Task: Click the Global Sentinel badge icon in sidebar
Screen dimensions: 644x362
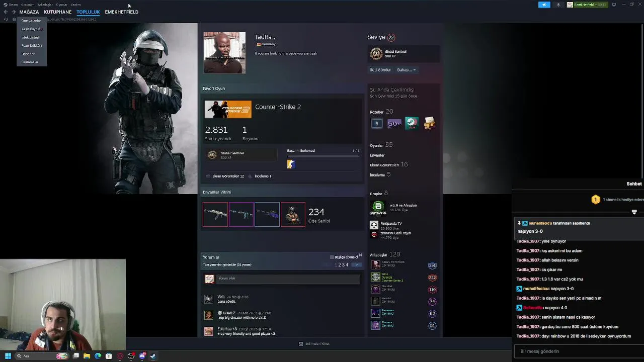Action: pyautogui.click(x=376, y=53)
